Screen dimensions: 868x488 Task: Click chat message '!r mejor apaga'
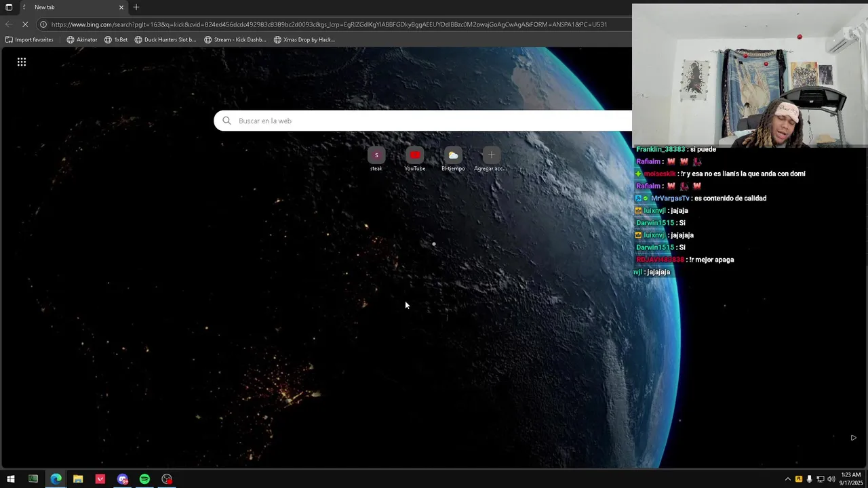711,260
